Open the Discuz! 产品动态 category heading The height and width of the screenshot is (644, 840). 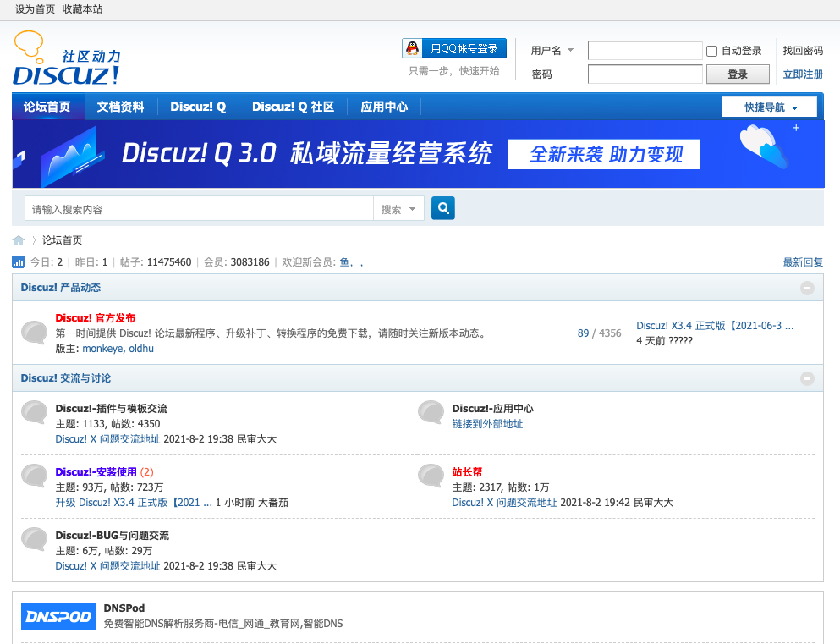pos(61,287)
